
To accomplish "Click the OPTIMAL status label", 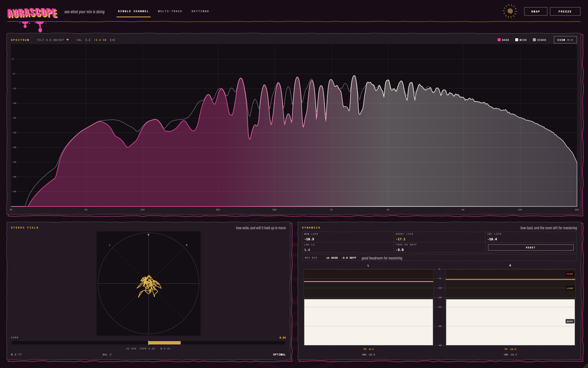I will pyautogui.click(x=279, y=354).
